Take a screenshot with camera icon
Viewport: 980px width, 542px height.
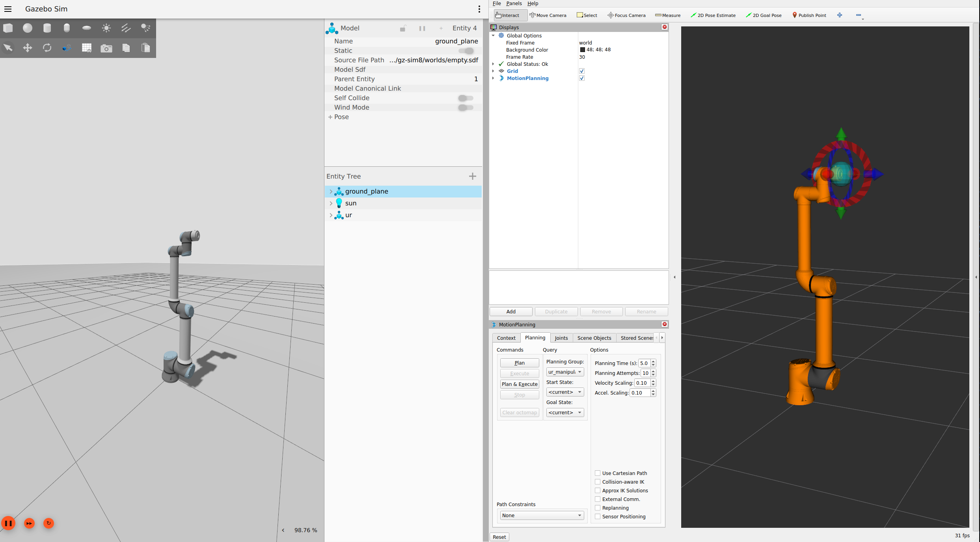tap(106, 48)
